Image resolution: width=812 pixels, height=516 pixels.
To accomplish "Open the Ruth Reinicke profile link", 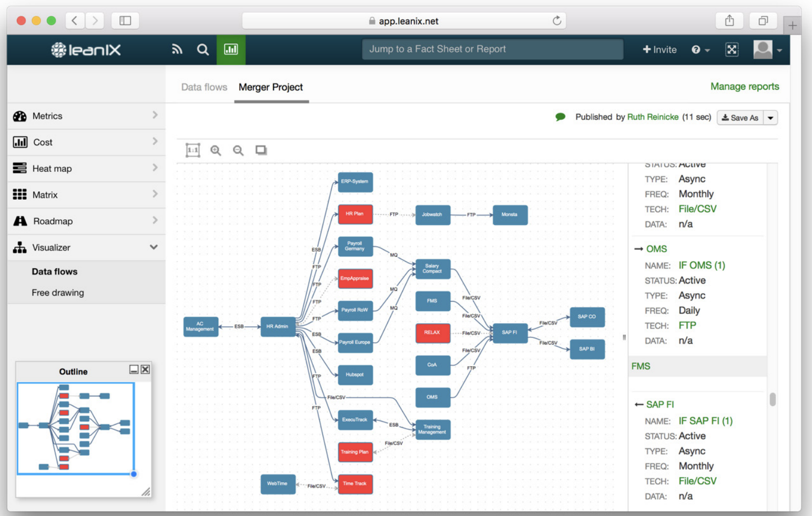I will point(653,117).
